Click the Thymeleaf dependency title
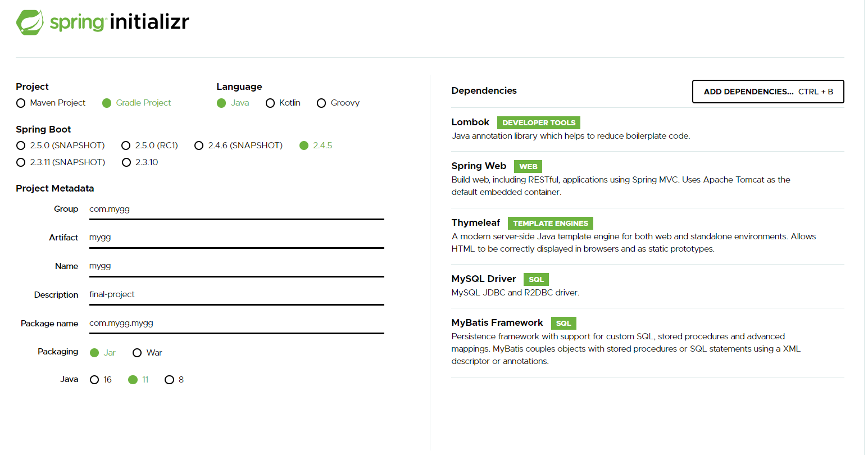868x455 pixels. pyautogui.click(x=476, y=223)
